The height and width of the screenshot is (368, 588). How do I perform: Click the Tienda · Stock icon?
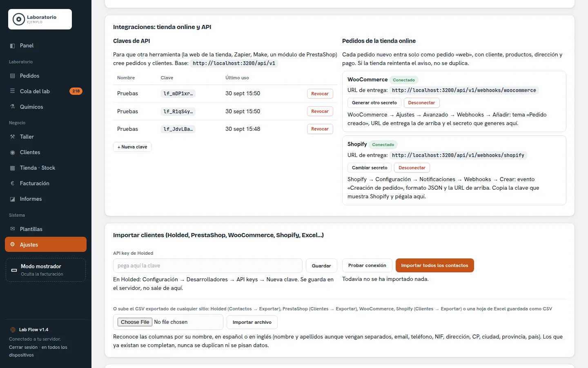coord(12,168)
